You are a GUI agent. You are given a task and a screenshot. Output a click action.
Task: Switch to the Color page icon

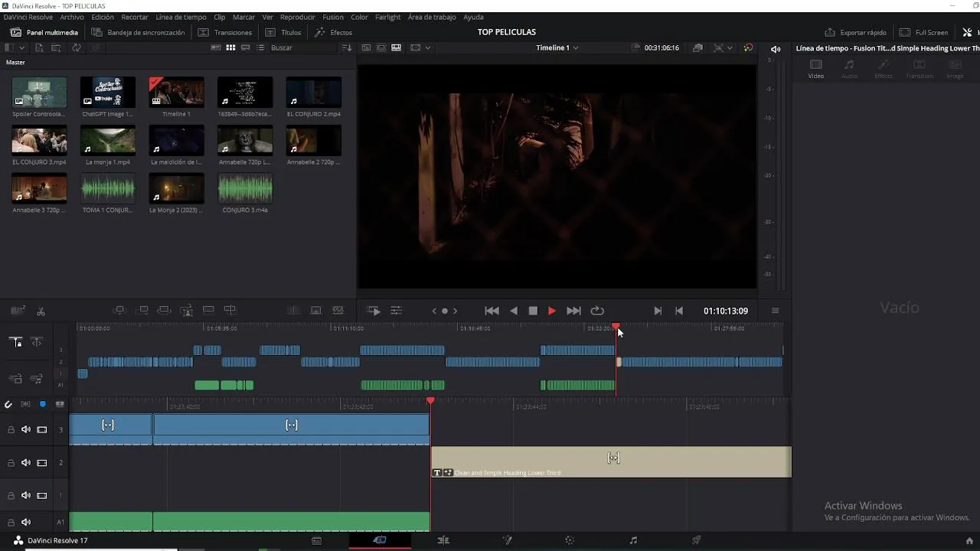[x=570, y=540]
